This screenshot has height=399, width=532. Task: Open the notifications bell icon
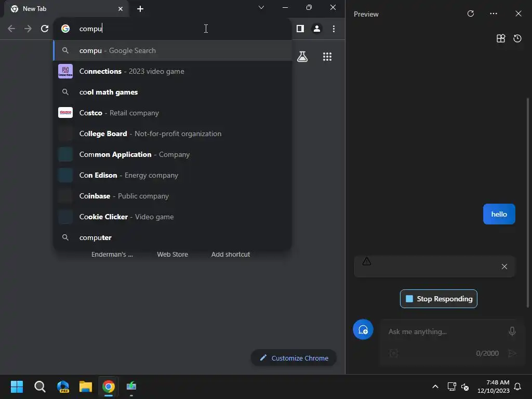517,387
